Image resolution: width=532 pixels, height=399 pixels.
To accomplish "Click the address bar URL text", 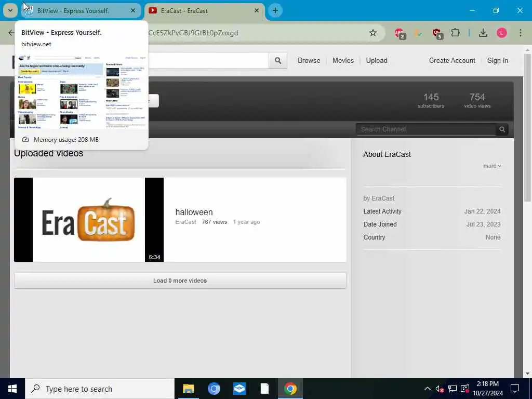I will [193, 33].
